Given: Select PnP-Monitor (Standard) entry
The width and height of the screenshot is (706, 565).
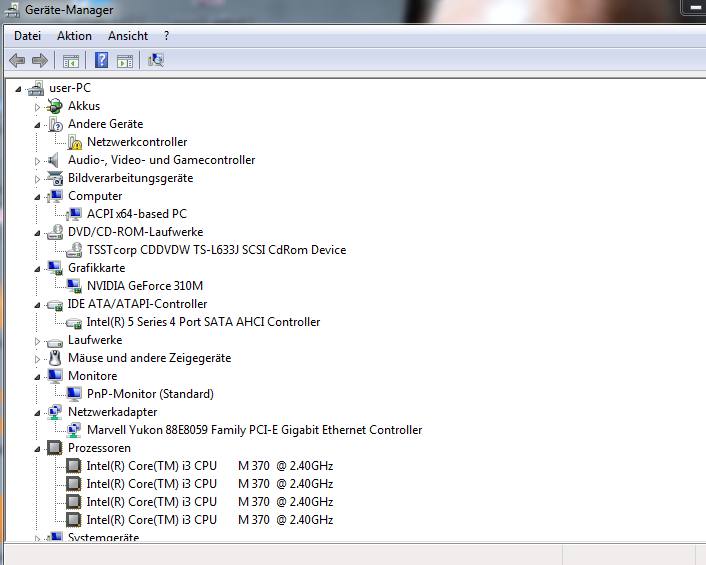Looking at the screenshot, I should [x=150, y=394].
